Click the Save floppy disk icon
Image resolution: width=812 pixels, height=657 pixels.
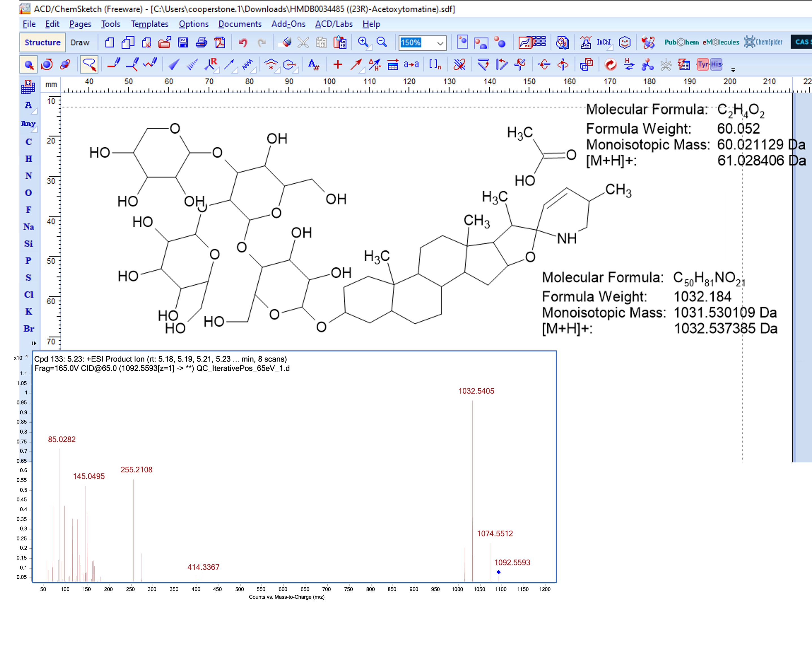coord(183,42)
